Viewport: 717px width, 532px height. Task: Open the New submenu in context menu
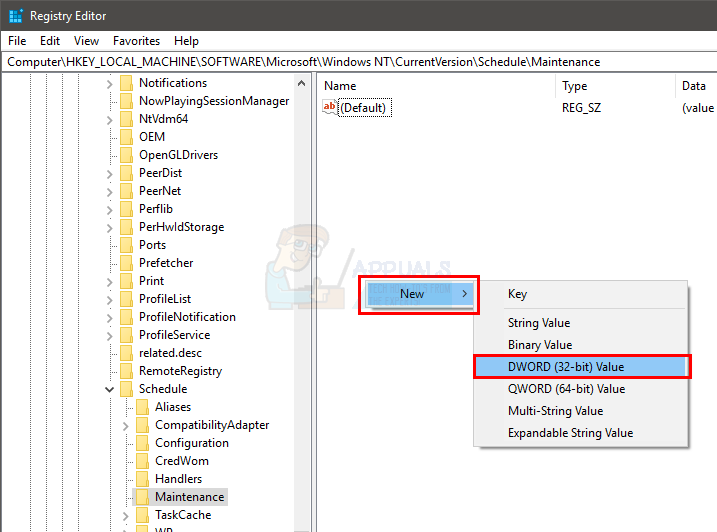[419, 294]
